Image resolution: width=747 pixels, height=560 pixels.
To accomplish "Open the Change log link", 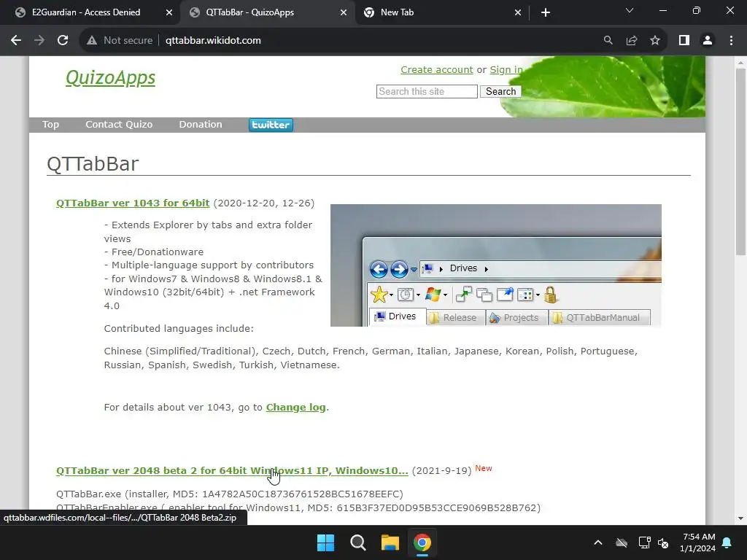I will point(296,407).
